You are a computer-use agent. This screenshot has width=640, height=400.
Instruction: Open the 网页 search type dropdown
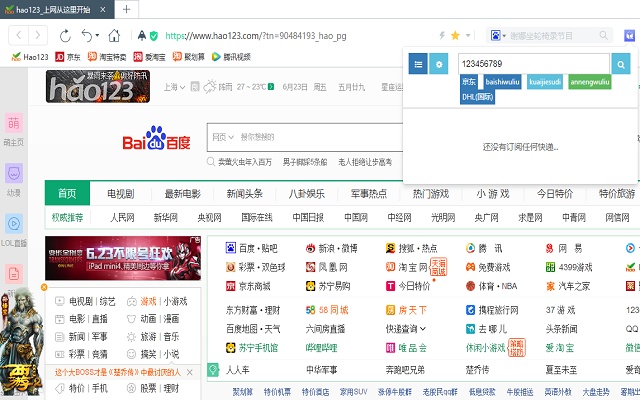[x=223, y=137]
